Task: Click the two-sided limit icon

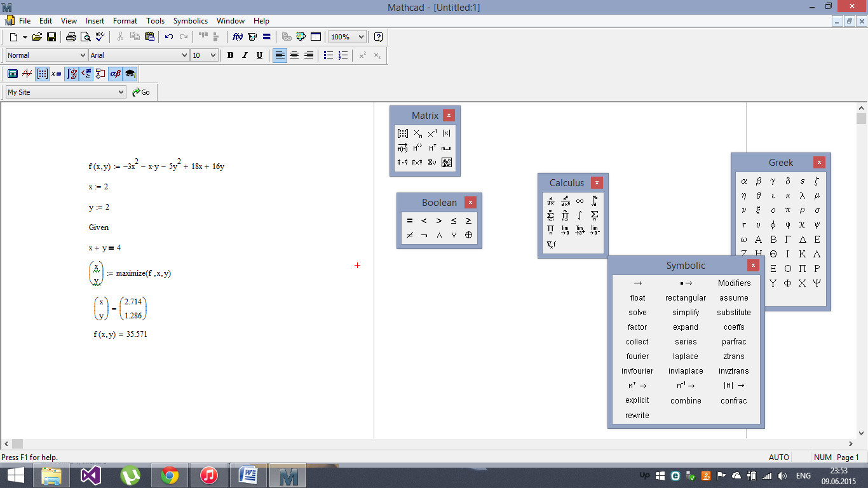Action: click(x=565, y=229)
